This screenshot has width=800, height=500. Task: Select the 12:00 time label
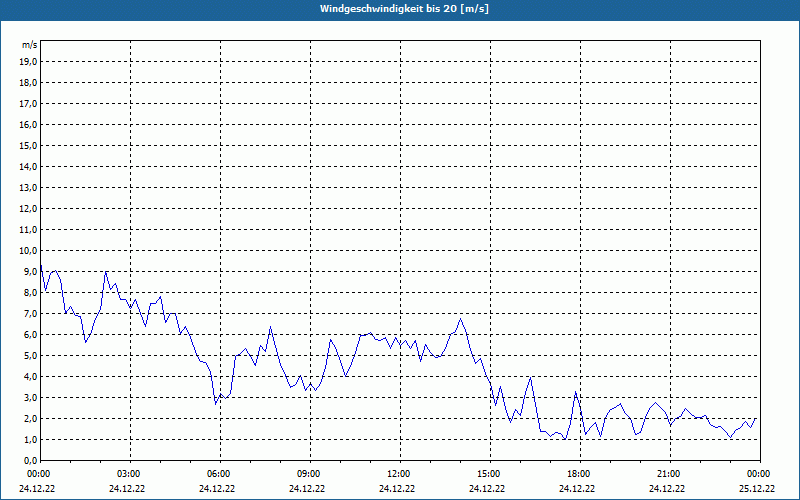point(398,474)
